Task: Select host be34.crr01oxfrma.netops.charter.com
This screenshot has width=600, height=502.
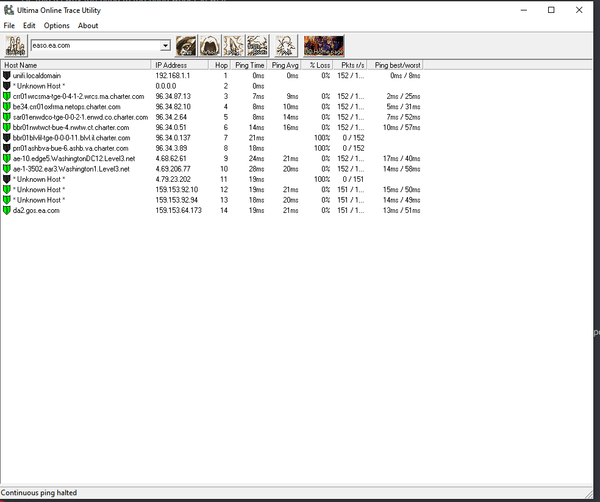Action: tap(67, 106)
